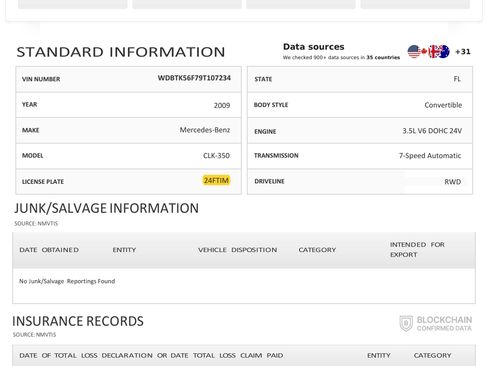This screenshot has width=488, height=366.
Task: Click the LICENSE PLATE label
Action: 43,182
